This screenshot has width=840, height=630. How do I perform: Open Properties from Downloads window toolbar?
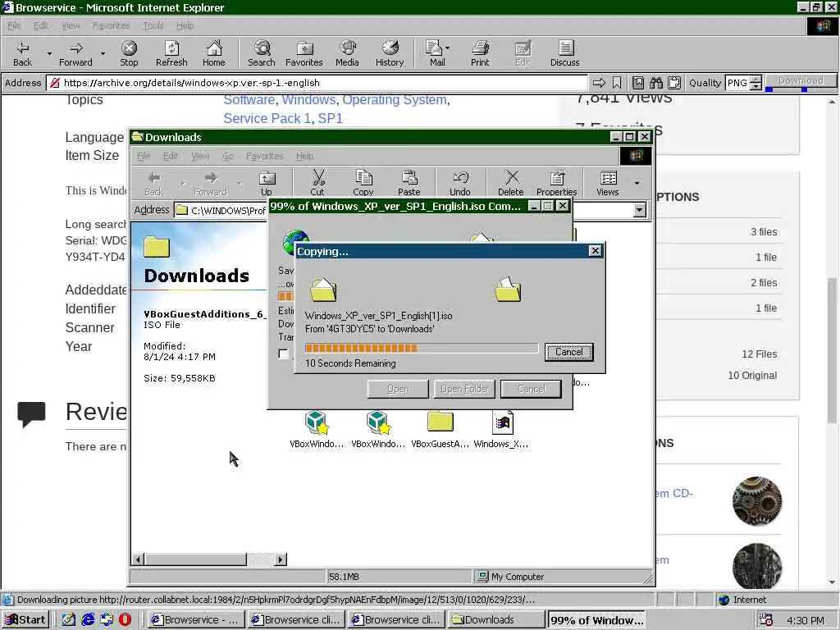click(557, 183)
